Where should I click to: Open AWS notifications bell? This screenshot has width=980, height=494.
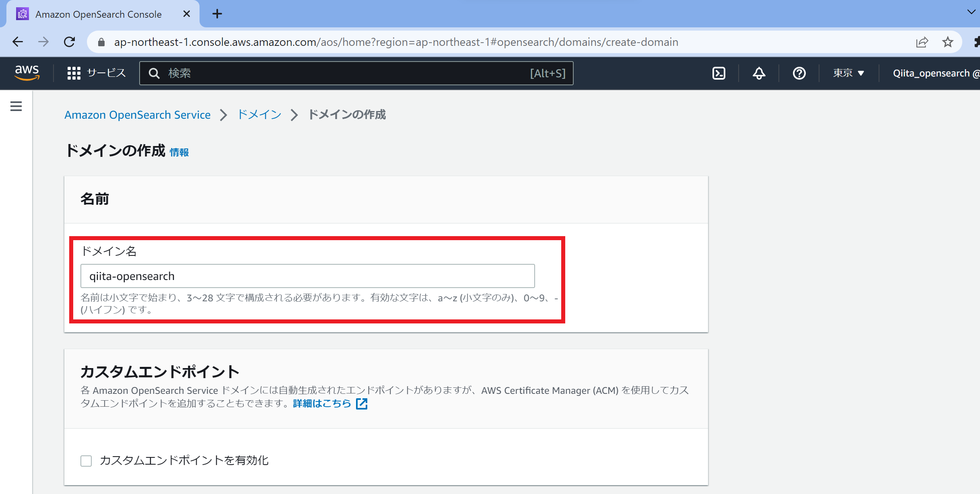point(759,73)
